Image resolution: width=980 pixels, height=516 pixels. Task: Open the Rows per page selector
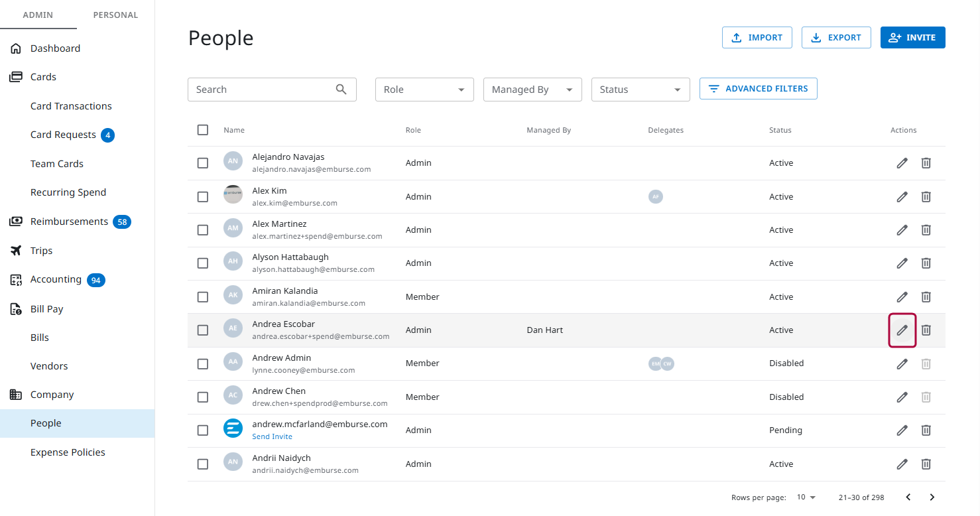pyautogui.click(x=806, y=497)
